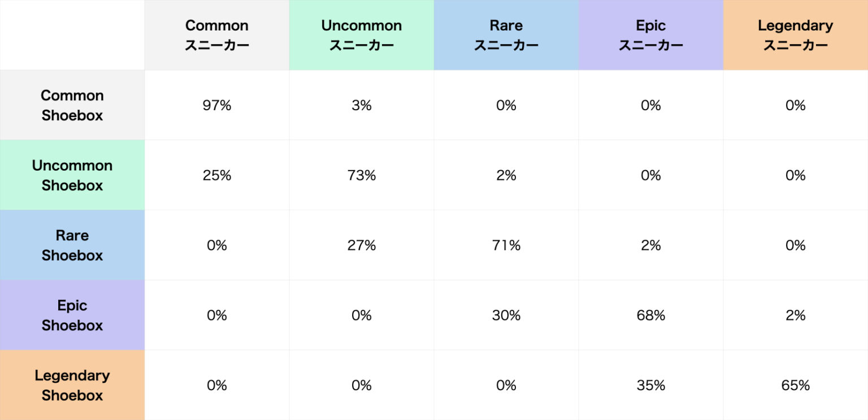Select the 27% cell in Rare Shoebox row
Viewport: 868px width, 420px height.
(x=362, y=245)
